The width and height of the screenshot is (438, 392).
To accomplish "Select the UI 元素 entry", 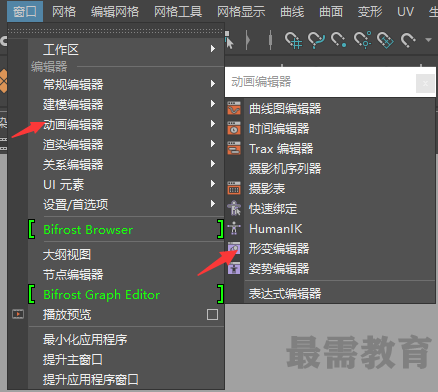I will click(126, 184).
